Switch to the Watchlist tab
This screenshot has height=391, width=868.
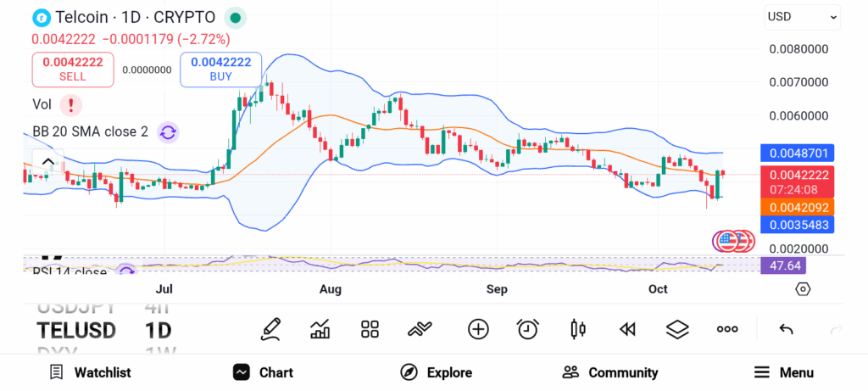pos(90,372)
